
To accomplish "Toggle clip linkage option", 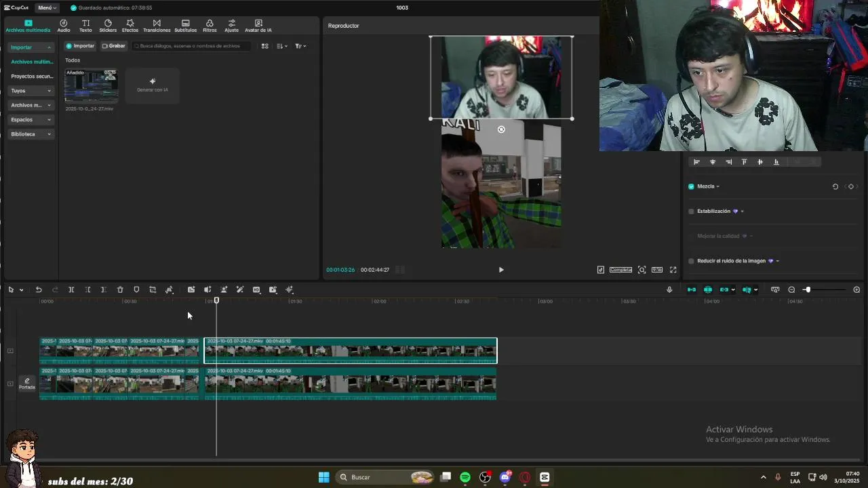I will 724,290.
